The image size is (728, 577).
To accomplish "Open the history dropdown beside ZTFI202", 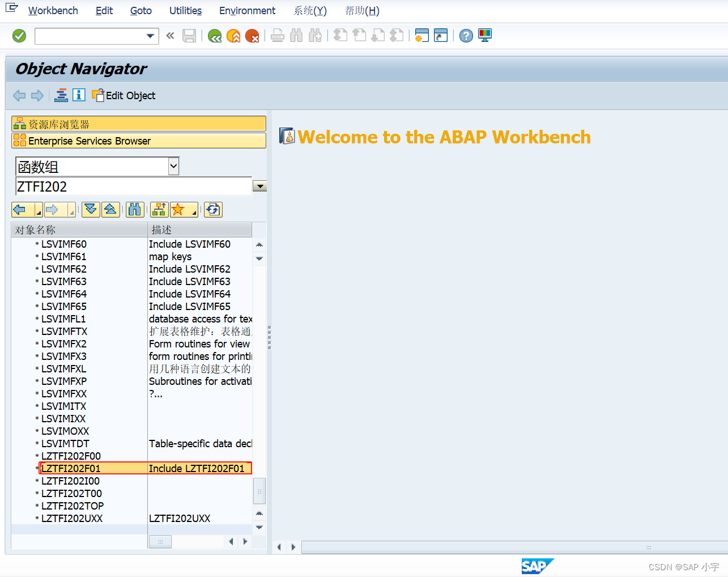I will pos(260,186).
